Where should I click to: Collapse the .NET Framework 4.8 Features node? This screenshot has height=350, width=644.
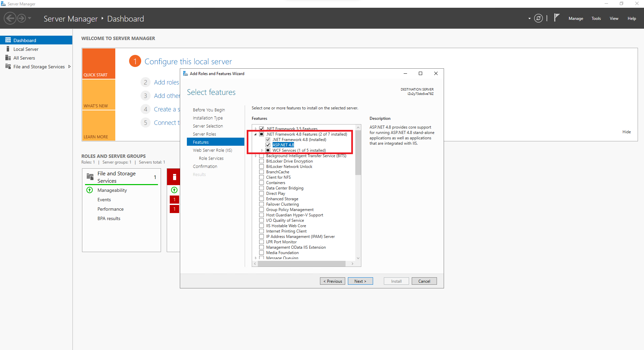tap(255, 134)
